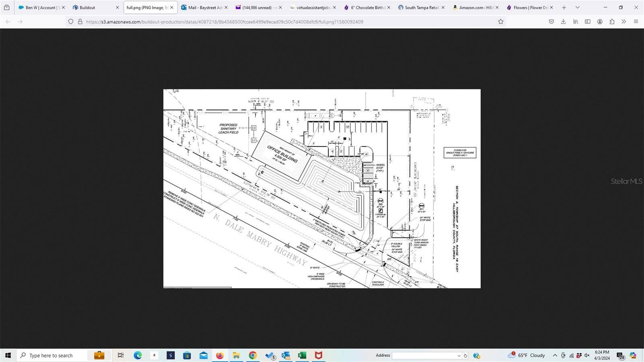Open the briefcase icon on the taskbar
Image resolution: width=644 pixels, height=362 pixels.
[x=99, y=355]
